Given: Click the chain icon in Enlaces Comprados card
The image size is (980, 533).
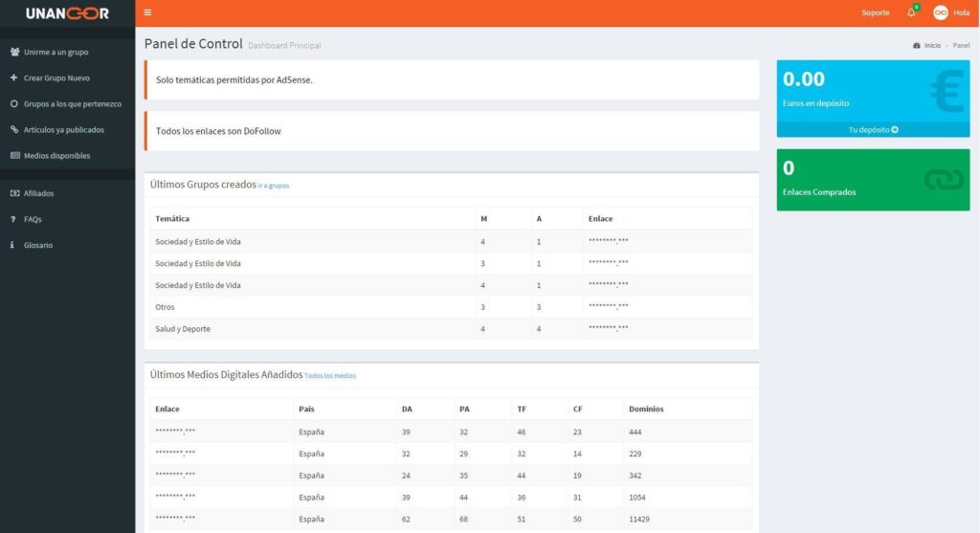Looking at the screenshot, I should 944,180.
